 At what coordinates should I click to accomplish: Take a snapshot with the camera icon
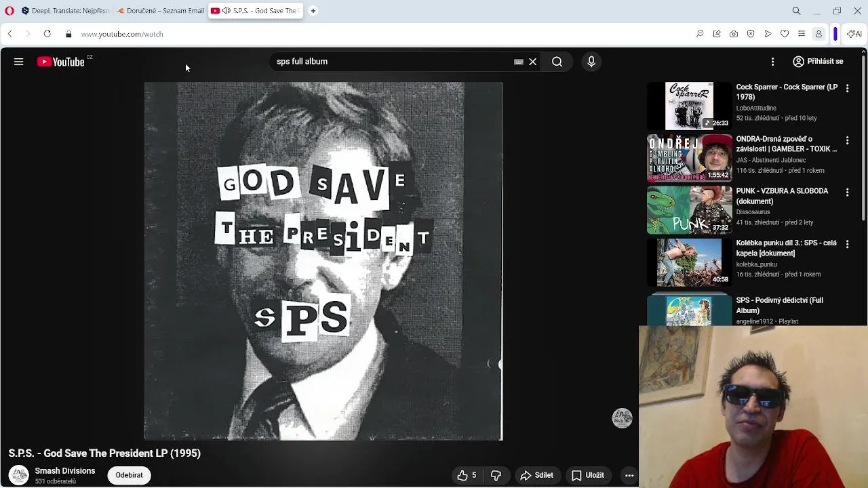[734, 34]
